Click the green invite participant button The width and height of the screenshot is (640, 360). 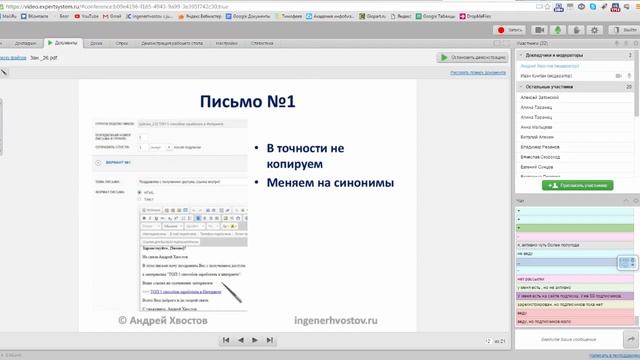pos(578,185)
